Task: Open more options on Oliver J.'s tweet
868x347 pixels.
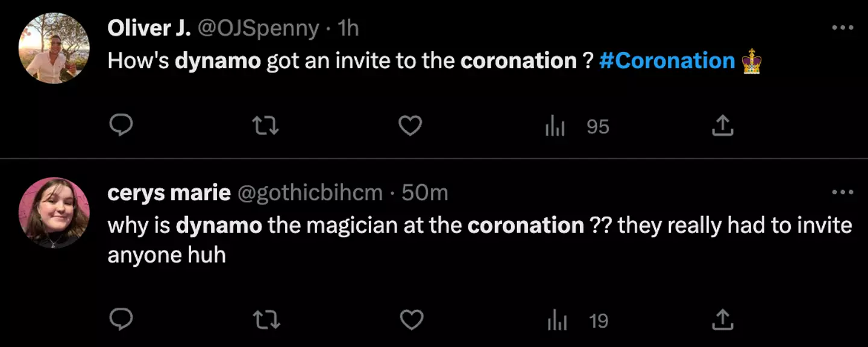Action: pyautogui.click(x=842, y=28)
